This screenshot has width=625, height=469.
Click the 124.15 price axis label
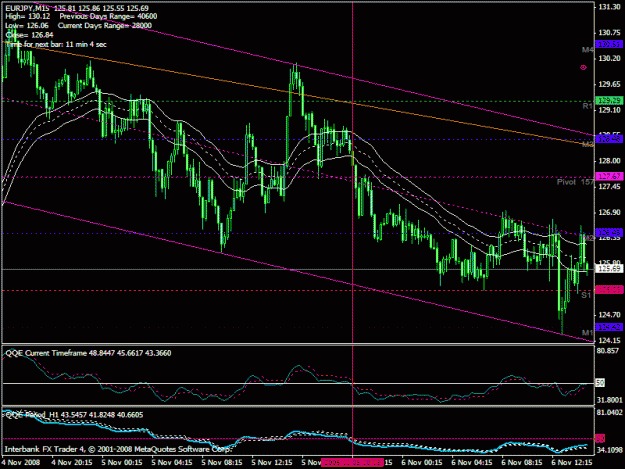tap(610, 341)
